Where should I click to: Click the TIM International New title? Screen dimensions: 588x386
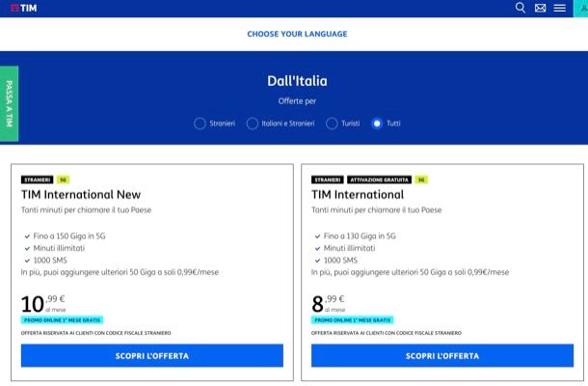tap(81, 195)
